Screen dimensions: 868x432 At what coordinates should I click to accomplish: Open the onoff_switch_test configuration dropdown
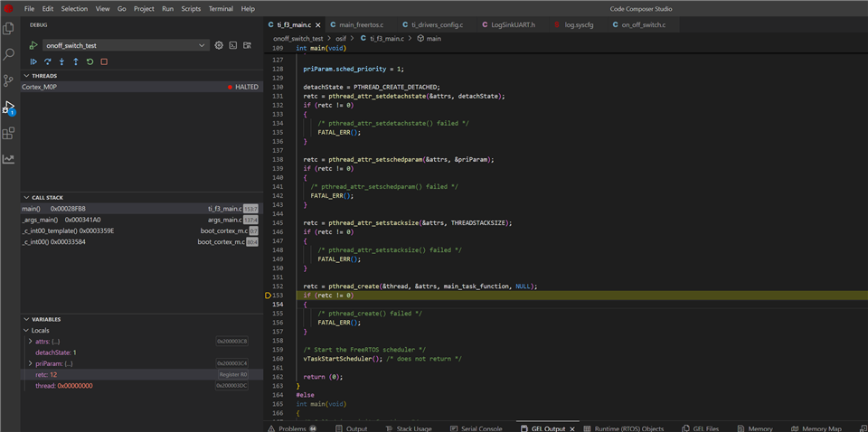[x=126, y=45]
